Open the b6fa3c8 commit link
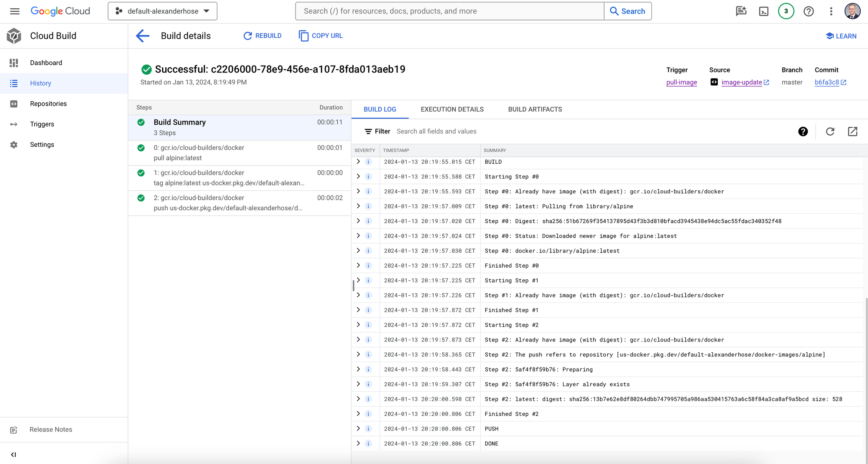Viewport: 868px width, 464px height. [830, 83]
